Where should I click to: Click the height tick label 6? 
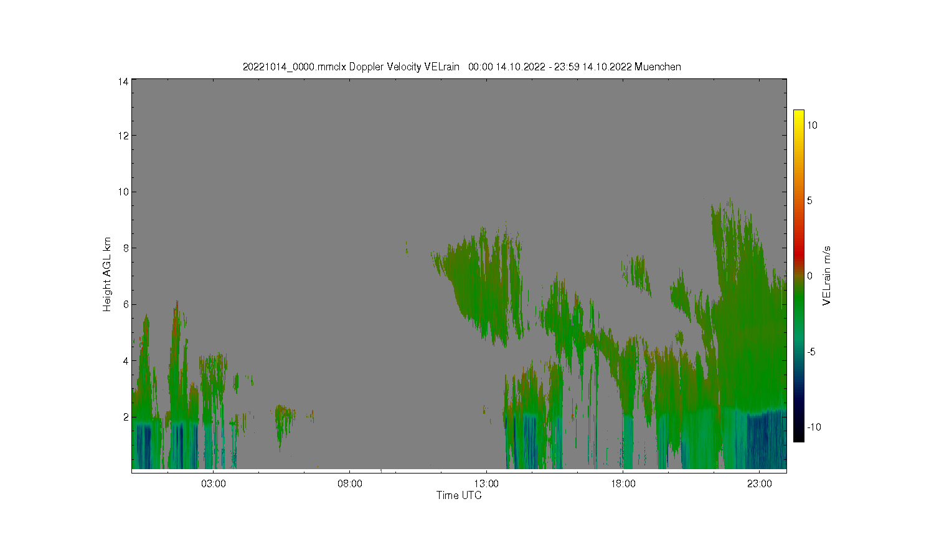click(126, 304)
